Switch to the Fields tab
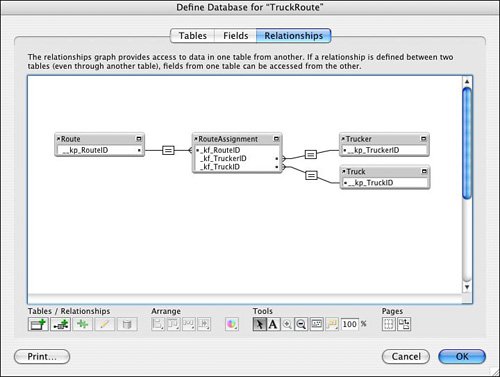The height and width of the screenshot is (377, 500). pos(236,36)
